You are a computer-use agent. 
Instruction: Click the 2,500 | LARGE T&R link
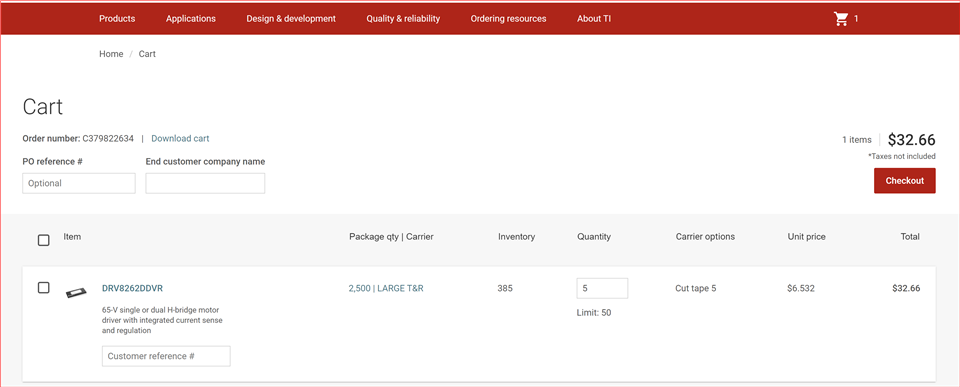click(386, 288)
